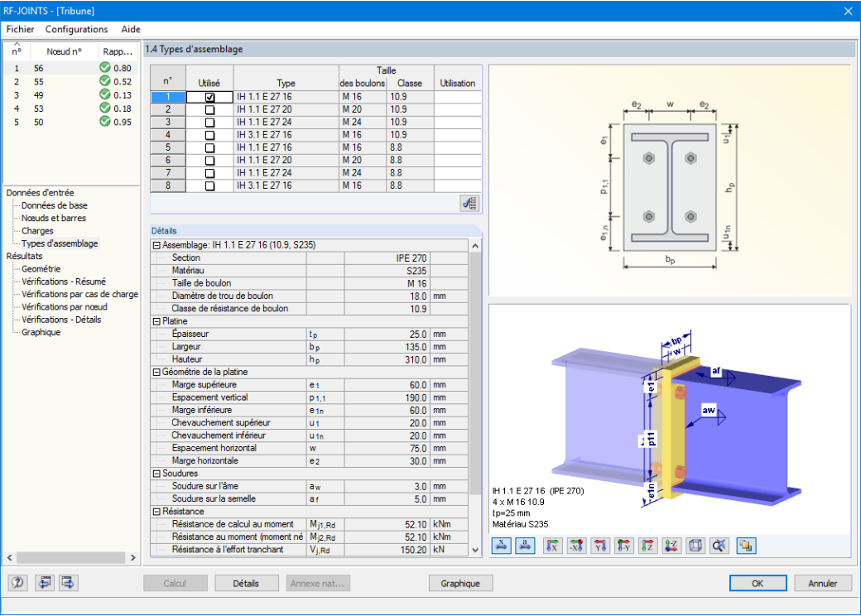This screenshot has height=616, width=861.
Task: Click the transparency overlay squares icon
Action: coord(746,546)
